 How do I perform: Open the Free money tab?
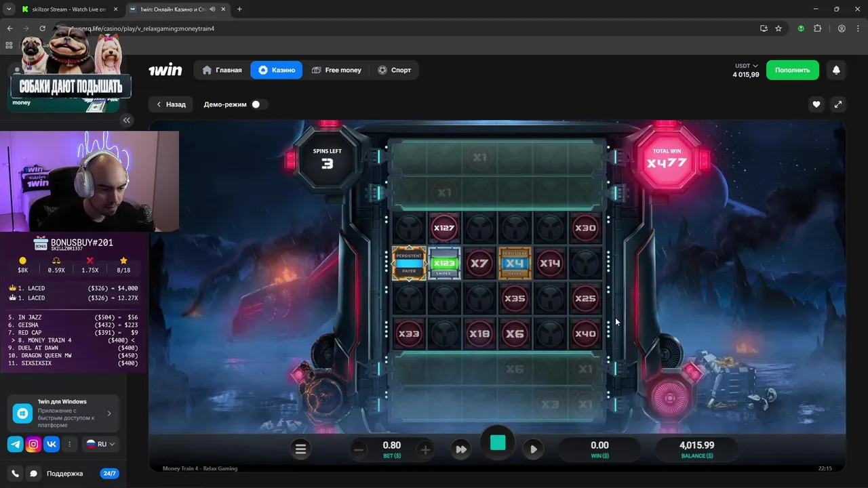click(336, 70)
